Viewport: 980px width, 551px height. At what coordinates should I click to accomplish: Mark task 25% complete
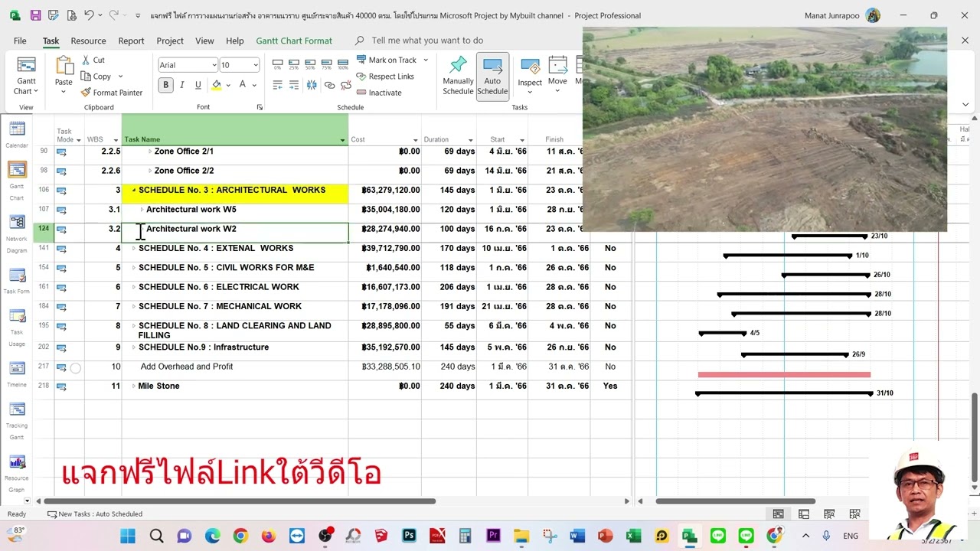click(x=294, y=64)
